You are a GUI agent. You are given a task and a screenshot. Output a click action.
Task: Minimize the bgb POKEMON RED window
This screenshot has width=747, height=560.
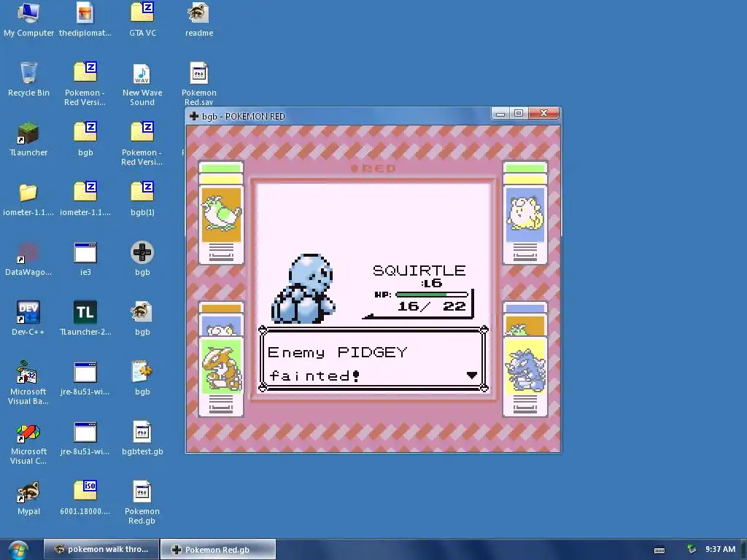pyautogui.click(x=500, y=113)
